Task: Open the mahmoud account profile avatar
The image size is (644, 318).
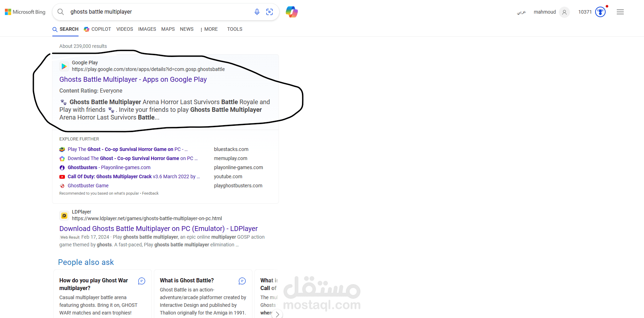Action: tap(564, 12)
